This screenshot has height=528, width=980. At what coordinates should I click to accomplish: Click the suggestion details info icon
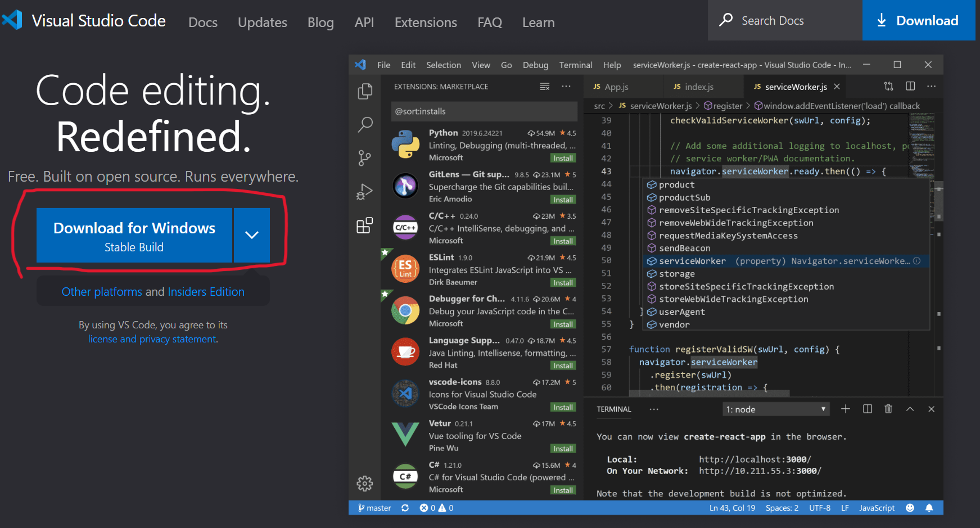pyautogui.click(x=916, y=261)
